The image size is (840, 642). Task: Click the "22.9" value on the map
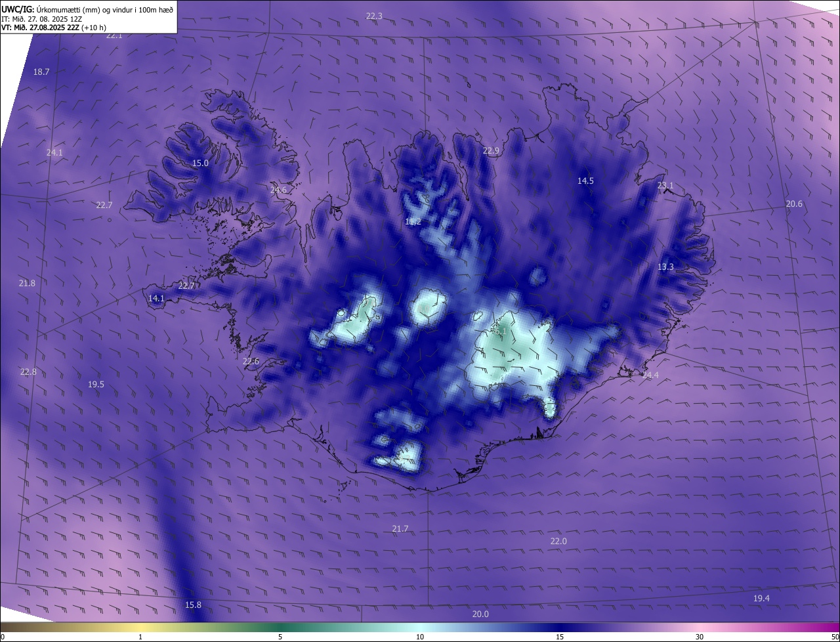pyautogui.click(x=491, y=151)
